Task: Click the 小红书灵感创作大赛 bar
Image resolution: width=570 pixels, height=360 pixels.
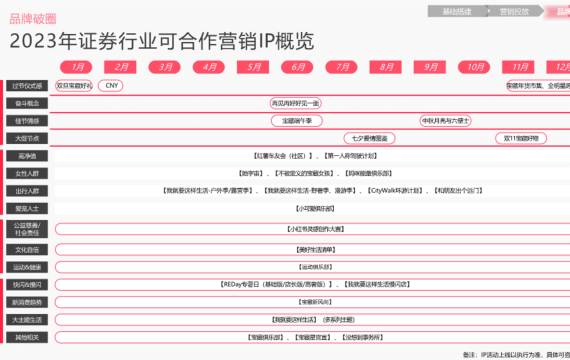Action: [x=313, y=229]
